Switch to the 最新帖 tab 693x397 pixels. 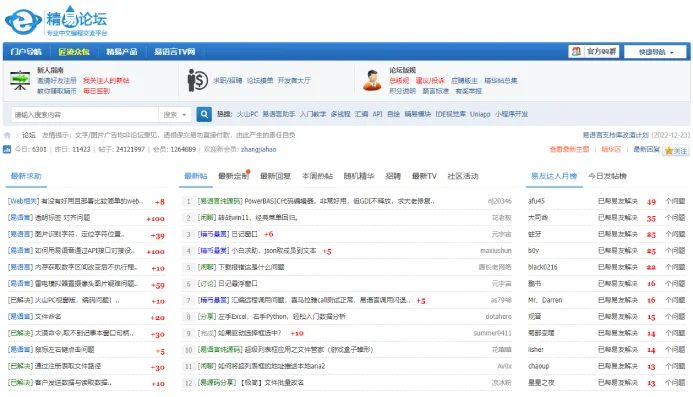196,176
